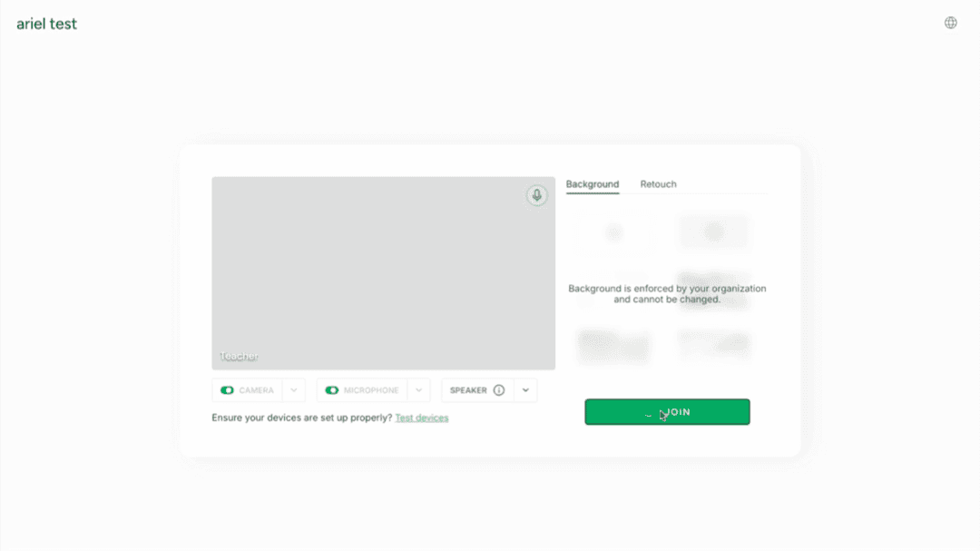Click the microphone icon on video preview
980x551 pixels.
pyautogui.click(x=536, y=195)
